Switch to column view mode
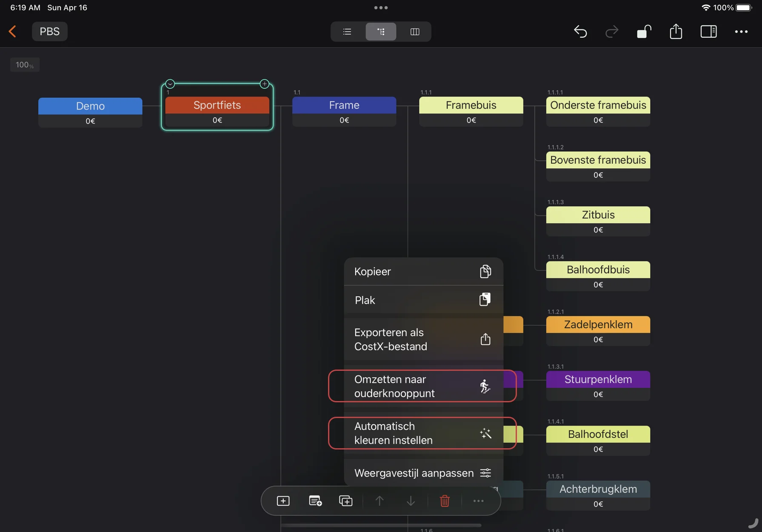 [x=415, y=31]
